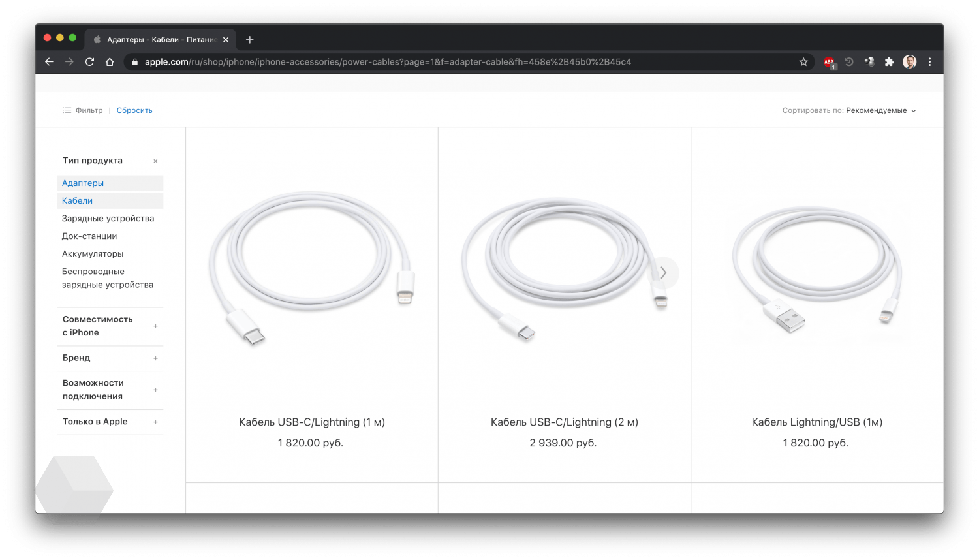Click the price 2 939.00 руб.
Image resolution: width=979 pixels, height=560 pixels.
click(x=563, y=443)
